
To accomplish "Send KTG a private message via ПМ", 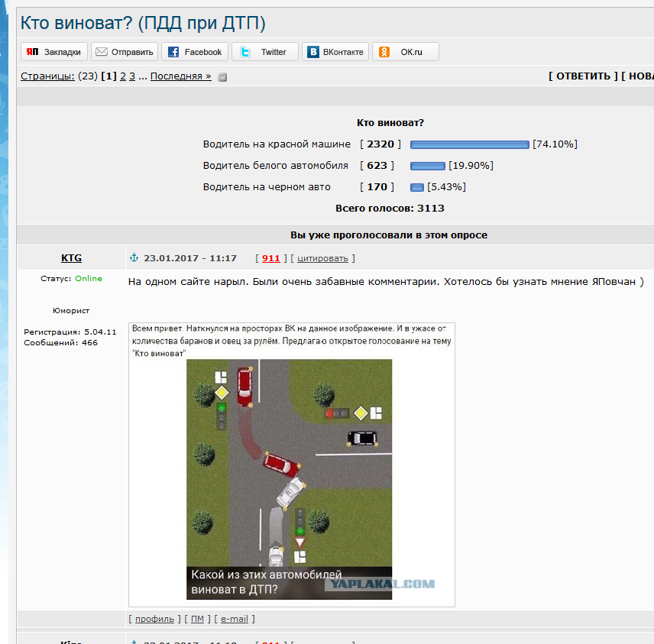I will coord(197,619).
